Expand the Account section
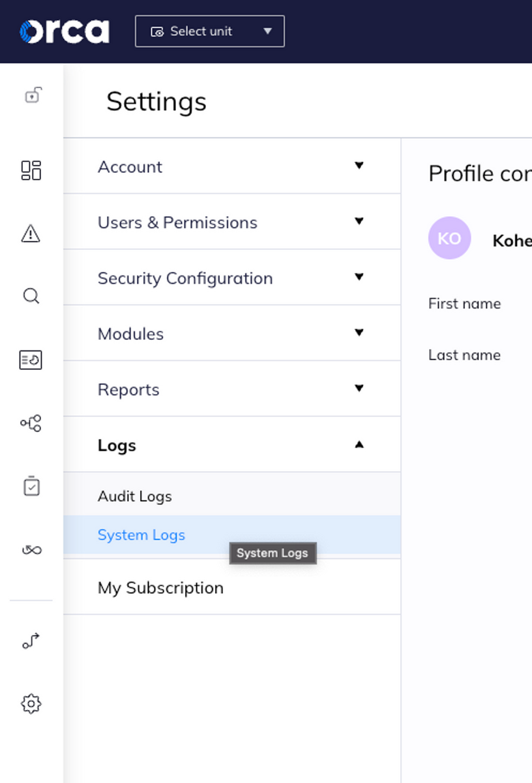Viewport: 532px width, 783px height. pos(231,166)
